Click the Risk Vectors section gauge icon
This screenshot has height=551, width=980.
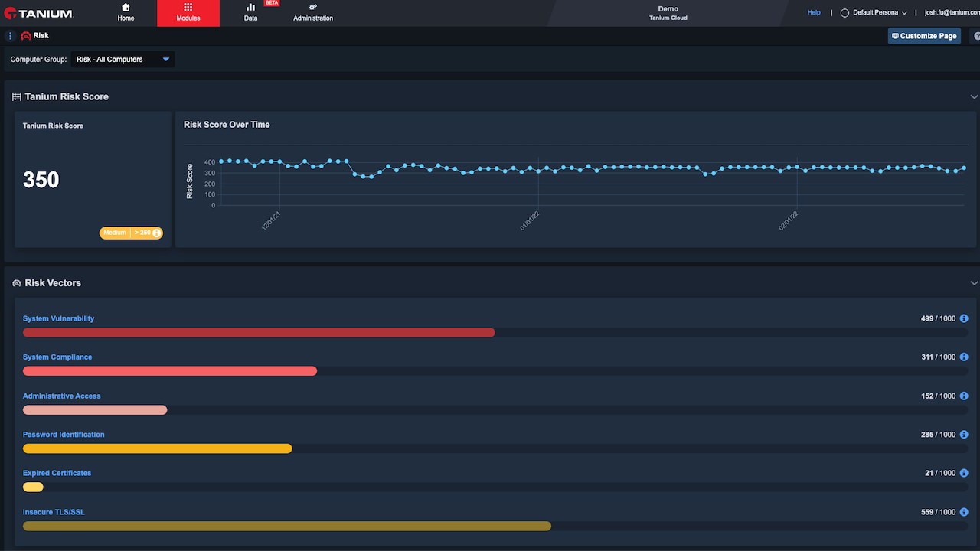coord(17,283)
